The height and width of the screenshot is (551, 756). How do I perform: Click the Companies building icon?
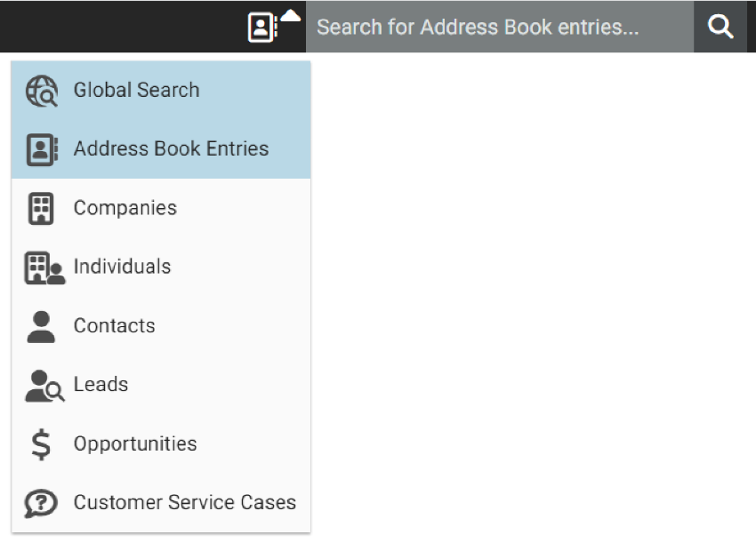point(41,208)
